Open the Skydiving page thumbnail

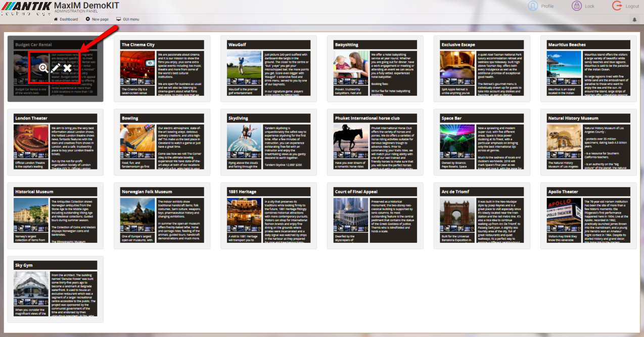coord(268,142)
